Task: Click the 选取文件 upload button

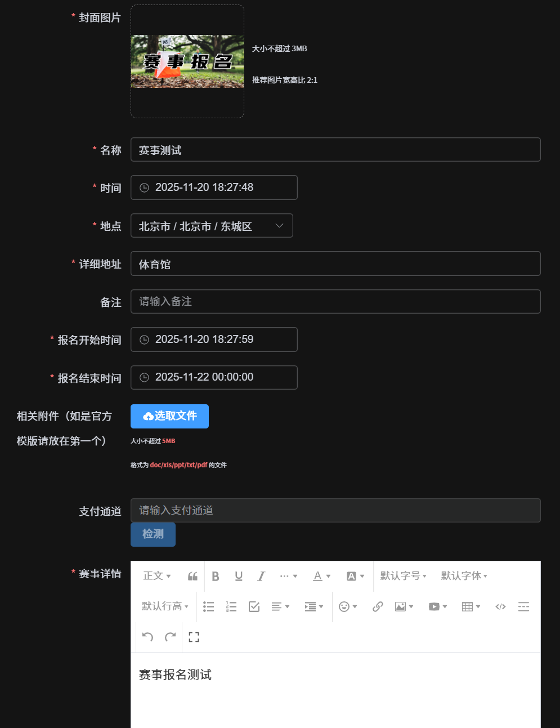Action: pyautogui.click(x=169, y=416)
